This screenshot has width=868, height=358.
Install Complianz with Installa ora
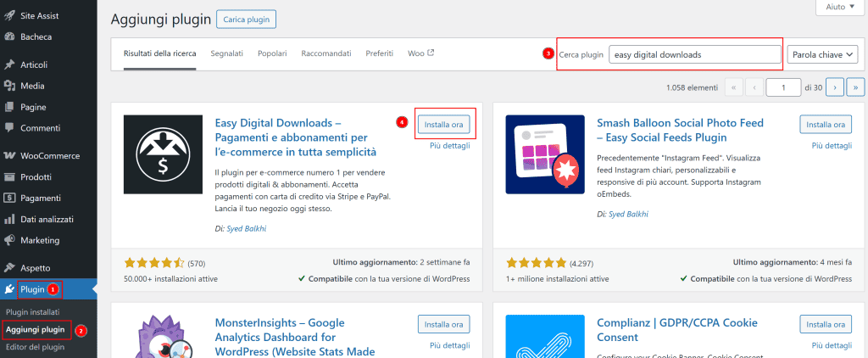click(826, 324)
